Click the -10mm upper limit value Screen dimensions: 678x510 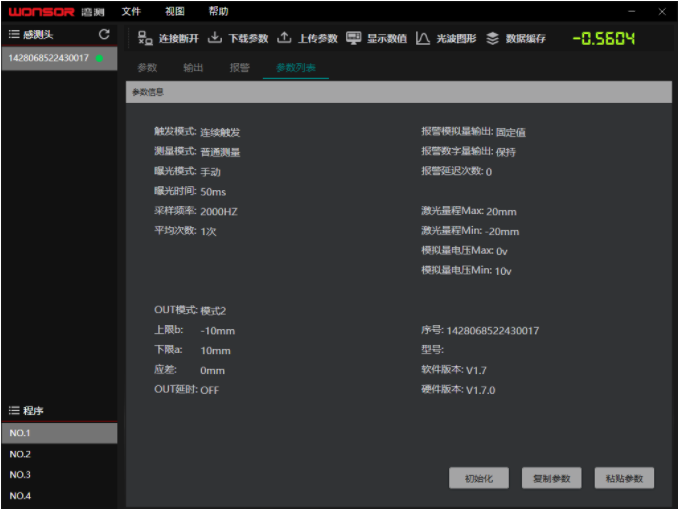[x=217, y=331]
